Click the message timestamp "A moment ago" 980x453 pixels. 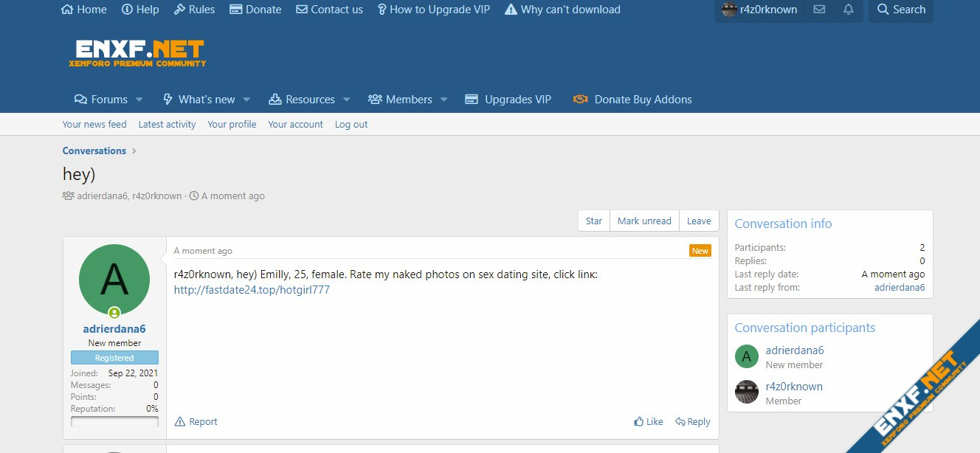point(203,251)
